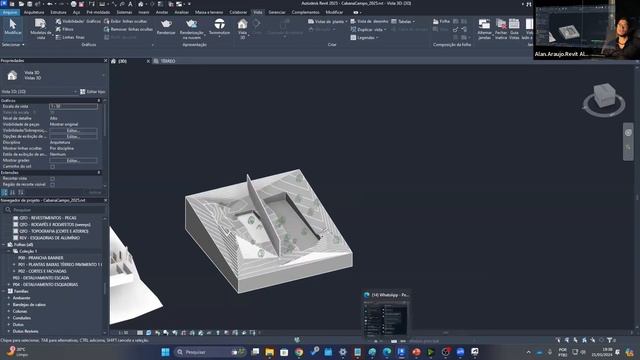This screenshot has width=640, height=360.
Task: Open File Explorer from the taskbar
Action: pos(269,352)
